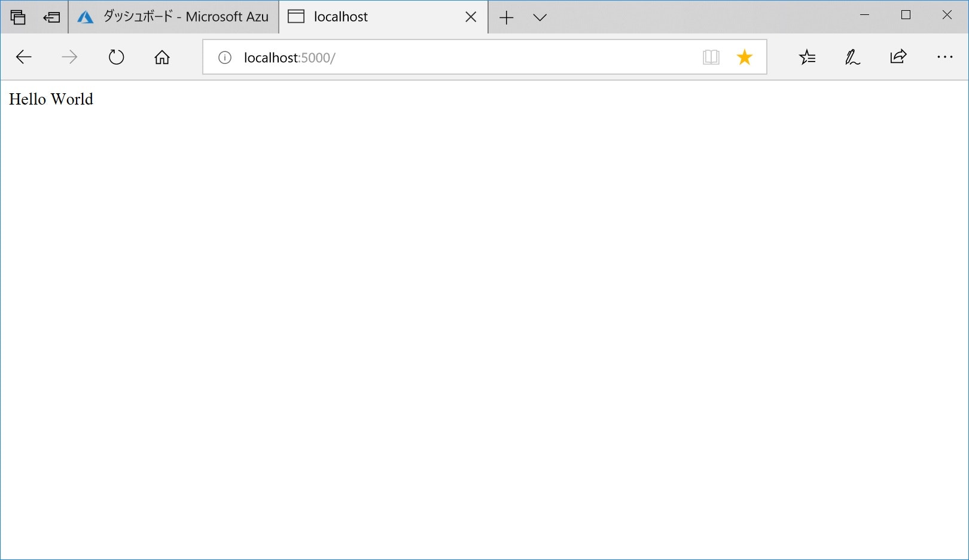Toggle the favorite star for localhost
Screen dimensions: 969x560
tap(745, 57)
